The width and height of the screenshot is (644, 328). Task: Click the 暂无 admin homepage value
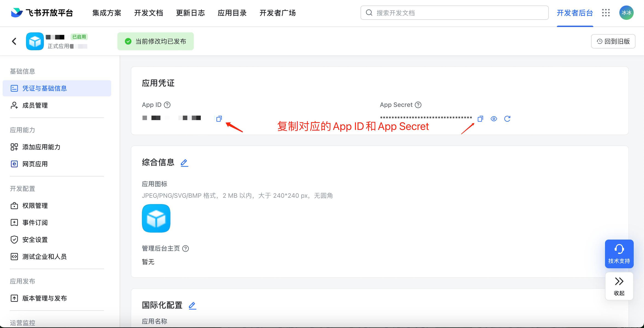pyautogui.click(x=148, y=262)
